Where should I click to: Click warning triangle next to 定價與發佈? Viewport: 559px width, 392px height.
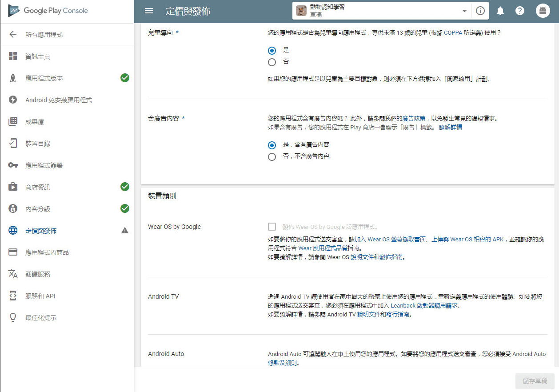click(125, 231)
